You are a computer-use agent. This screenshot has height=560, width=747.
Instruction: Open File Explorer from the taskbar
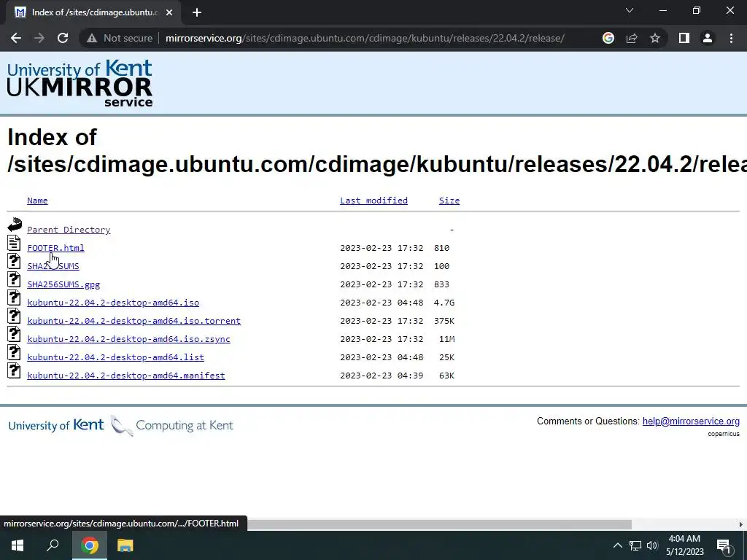click(125, 545)
